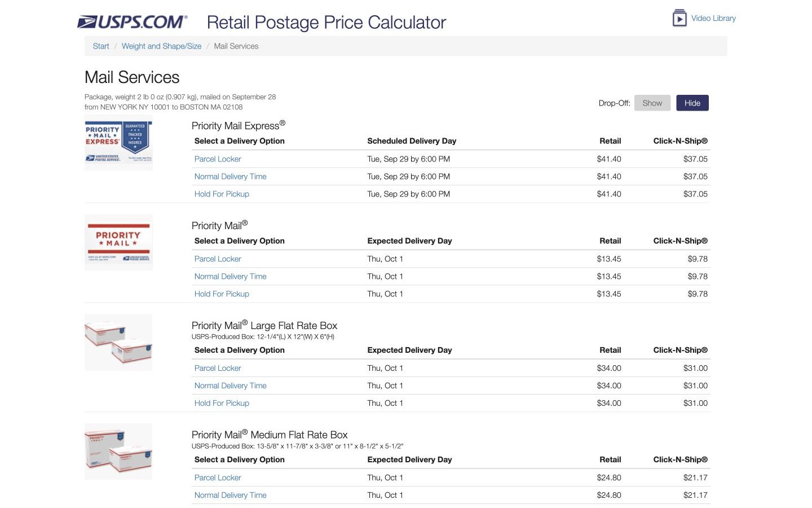Pick Hold For Pickup for the Large Flat Rate Box
The image size is (812, 508).
[222, 403]
